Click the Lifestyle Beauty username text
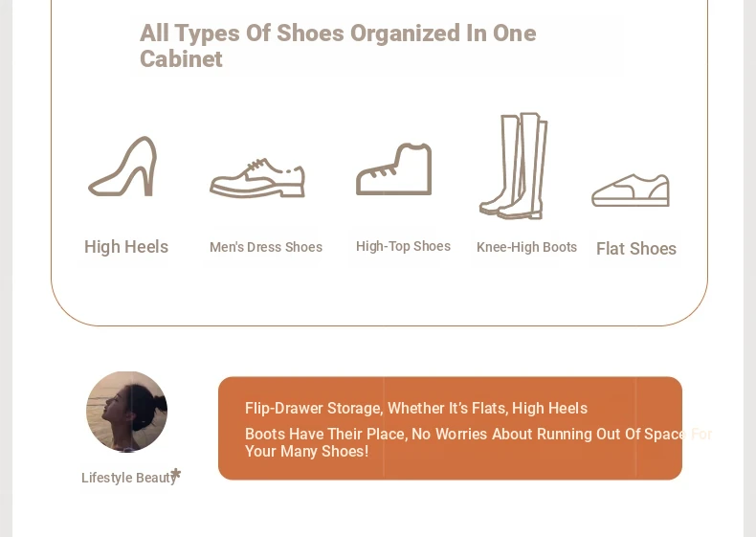 [x=128, y=478]
